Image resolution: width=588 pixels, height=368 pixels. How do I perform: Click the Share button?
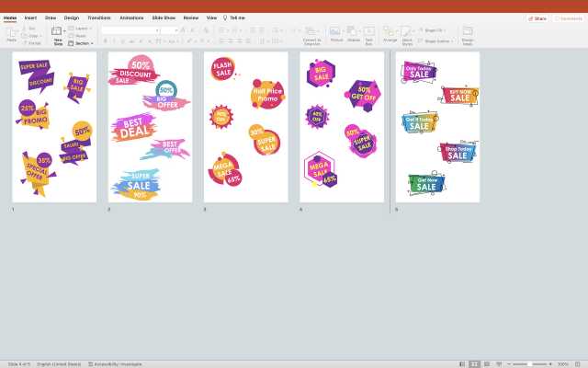pos(537,17)
